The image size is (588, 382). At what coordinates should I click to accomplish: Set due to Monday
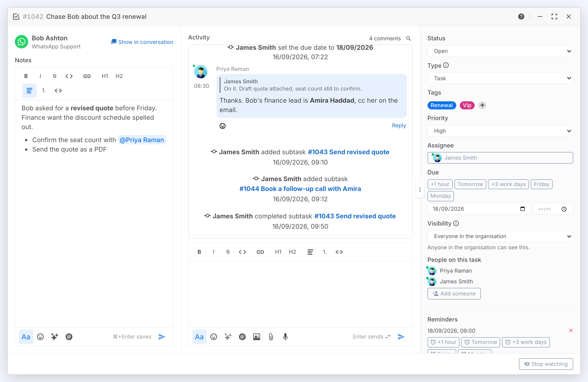coord(441,196)
